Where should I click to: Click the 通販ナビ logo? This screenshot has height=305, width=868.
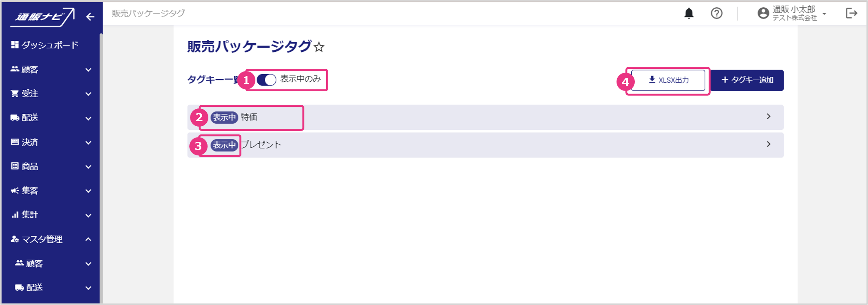(x=43, y=17)
